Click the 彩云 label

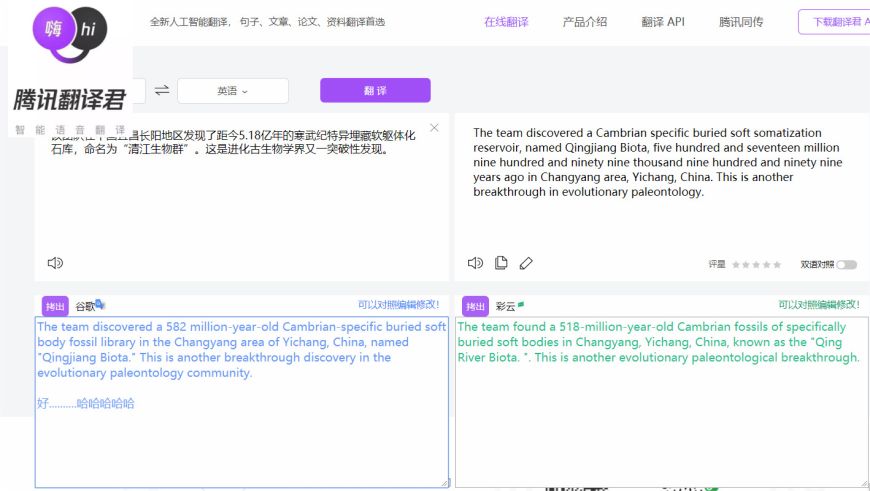tap(505, 306)
